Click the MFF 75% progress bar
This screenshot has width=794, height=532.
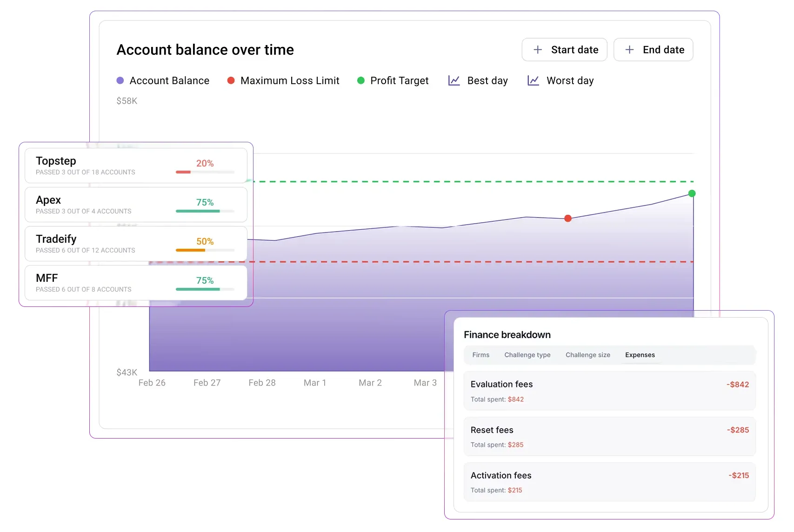pos(205,289)
